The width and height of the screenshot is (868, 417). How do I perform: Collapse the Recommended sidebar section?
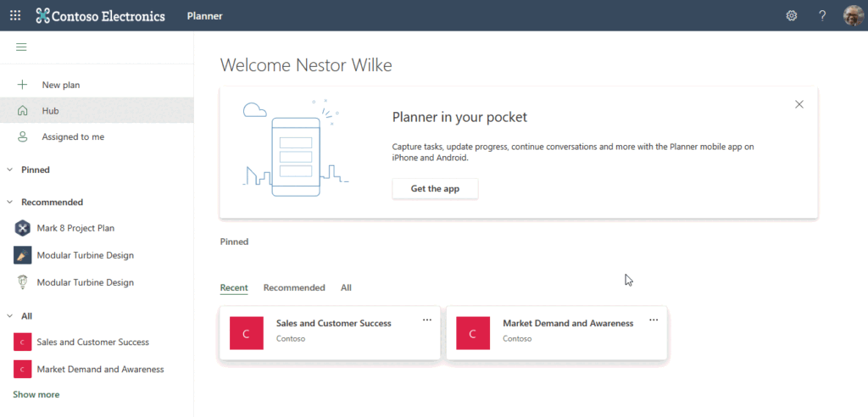click(x=9, y=202)
